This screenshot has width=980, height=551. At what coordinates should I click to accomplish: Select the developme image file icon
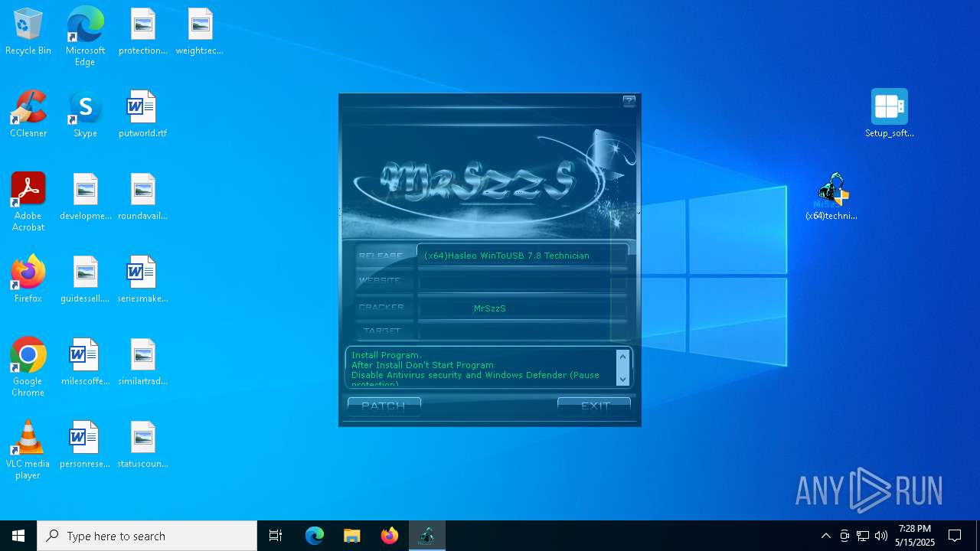coord(86,197)
